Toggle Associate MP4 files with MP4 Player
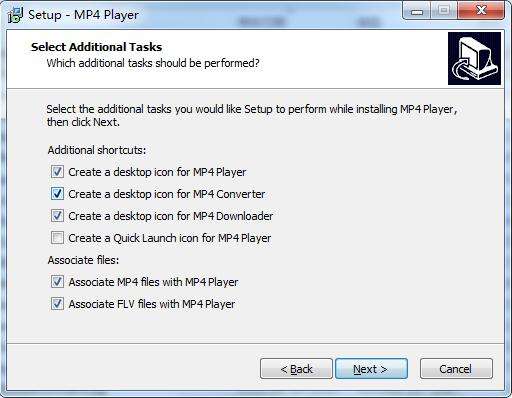The height and width of the screenshot is (398, 512). coord(57,282)
